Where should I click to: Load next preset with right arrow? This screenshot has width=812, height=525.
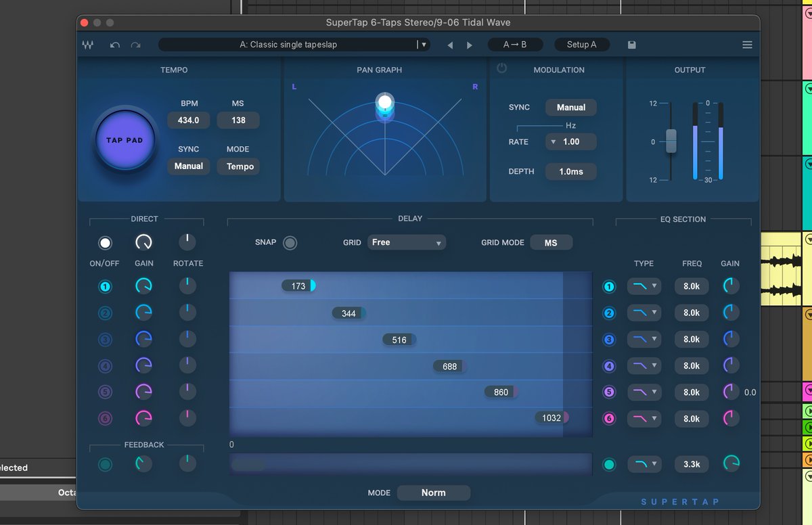click(x=470, y=45)
